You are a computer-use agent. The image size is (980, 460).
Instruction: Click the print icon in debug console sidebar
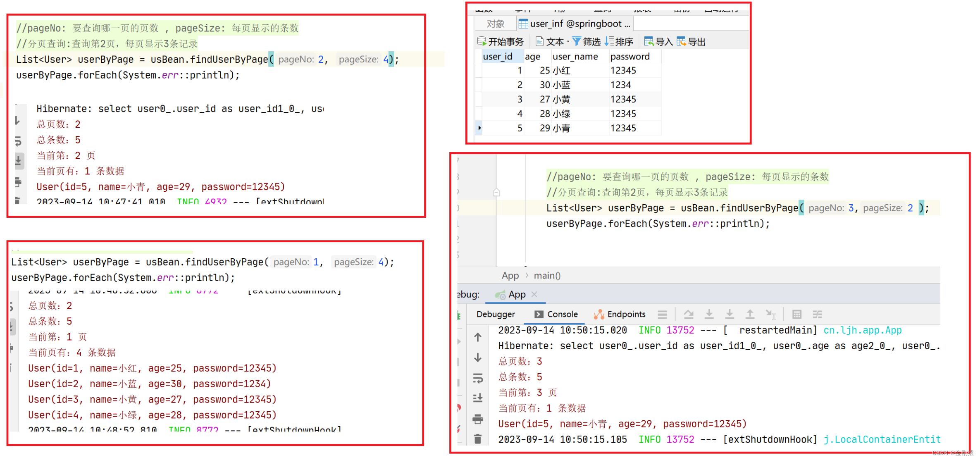pos(478,419)
